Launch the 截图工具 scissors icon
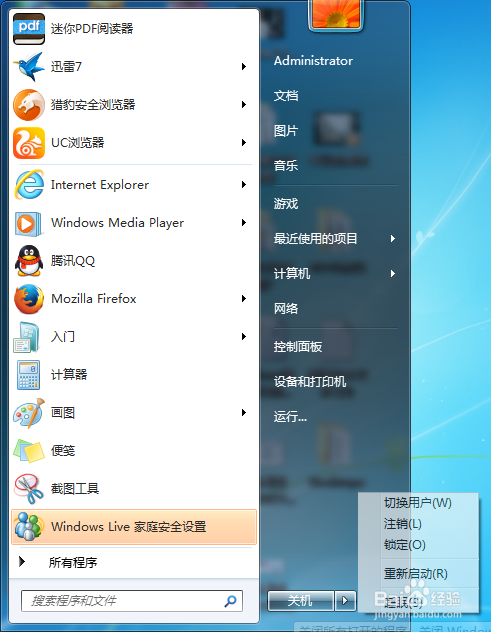The width and height of the screenshot is (491, 632). [29, 489]
